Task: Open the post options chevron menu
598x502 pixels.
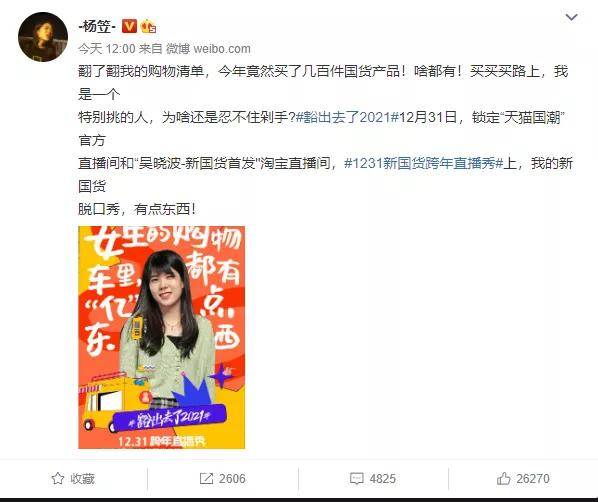Action: [571, 17]
